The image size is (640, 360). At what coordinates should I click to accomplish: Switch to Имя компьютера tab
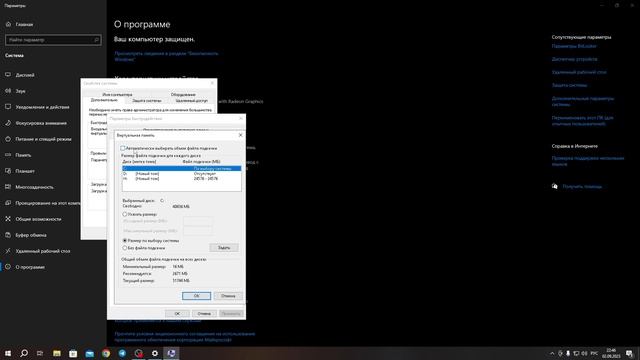117,94
